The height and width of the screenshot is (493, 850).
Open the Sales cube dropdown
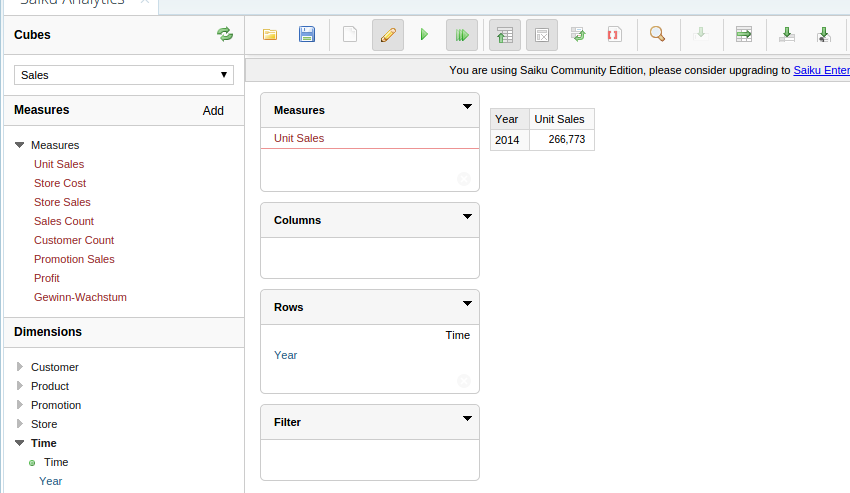pyautogui.click(x=124, y=75)
